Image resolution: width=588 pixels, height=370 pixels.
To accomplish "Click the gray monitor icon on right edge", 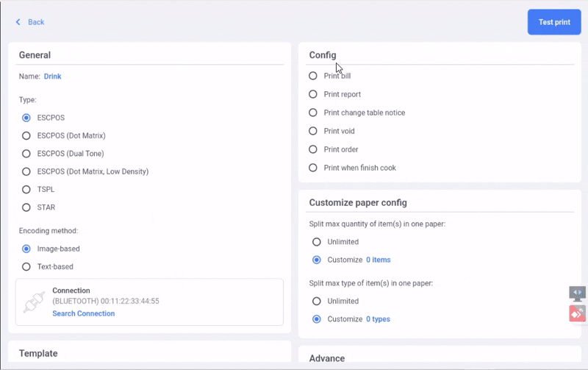I will click(578, 293).
